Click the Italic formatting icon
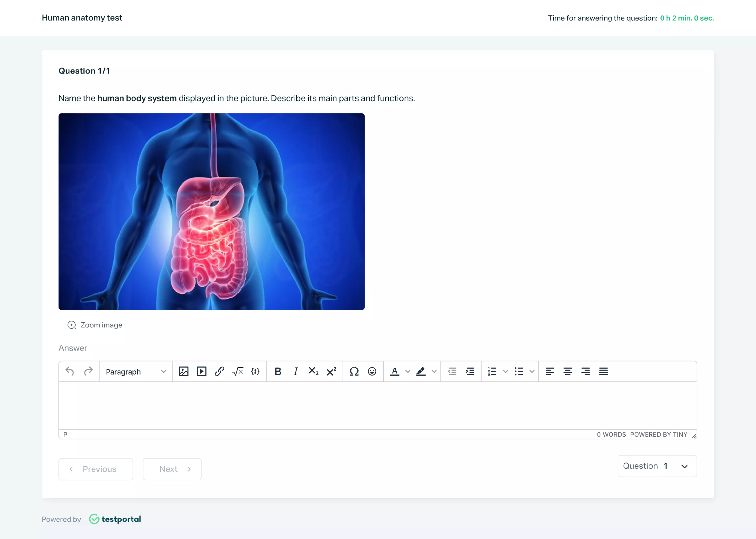This screenshot has height=539, width=756. point(295,372)
